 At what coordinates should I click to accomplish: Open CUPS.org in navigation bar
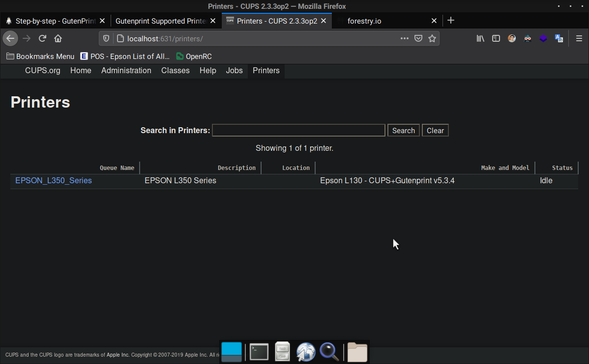pos(42,71)
